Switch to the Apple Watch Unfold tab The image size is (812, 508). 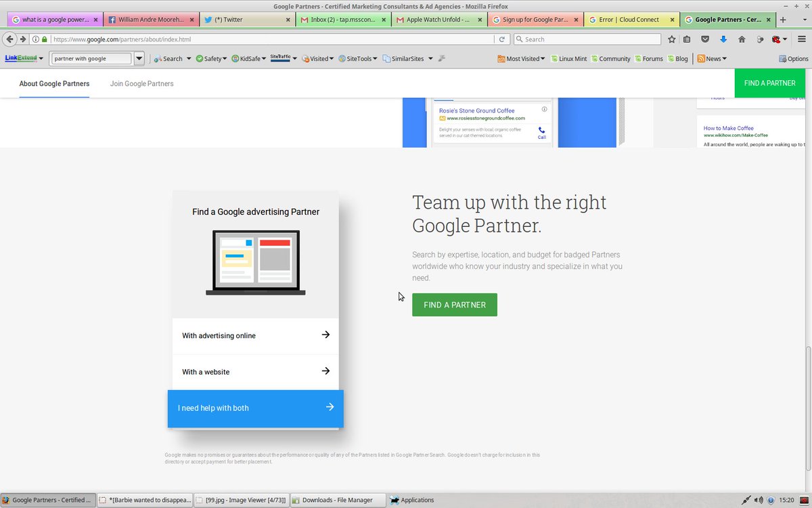tap(439, 20)
